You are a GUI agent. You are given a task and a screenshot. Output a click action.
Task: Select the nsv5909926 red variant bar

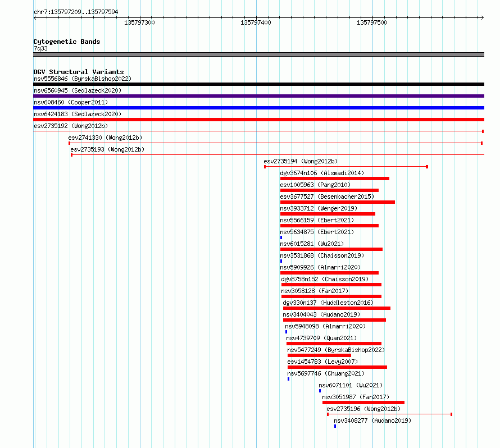click(329, 273)
